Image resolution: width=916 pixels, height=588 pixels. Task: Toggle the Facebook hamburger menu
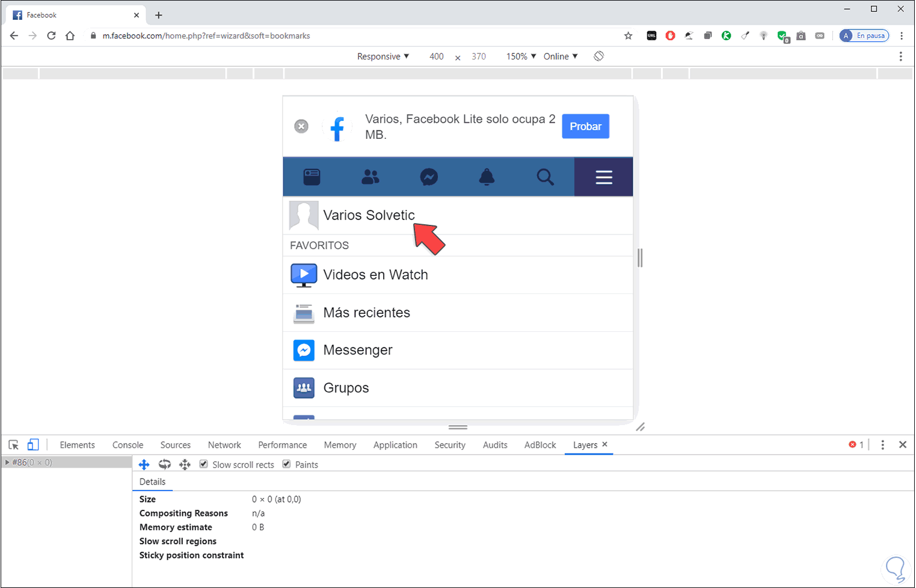pyautogui.click(x=604, y=177)
